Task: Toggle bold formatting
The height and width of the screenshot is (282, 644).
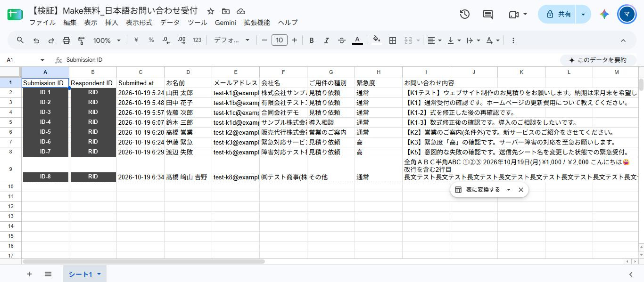Action: [311, 40]
